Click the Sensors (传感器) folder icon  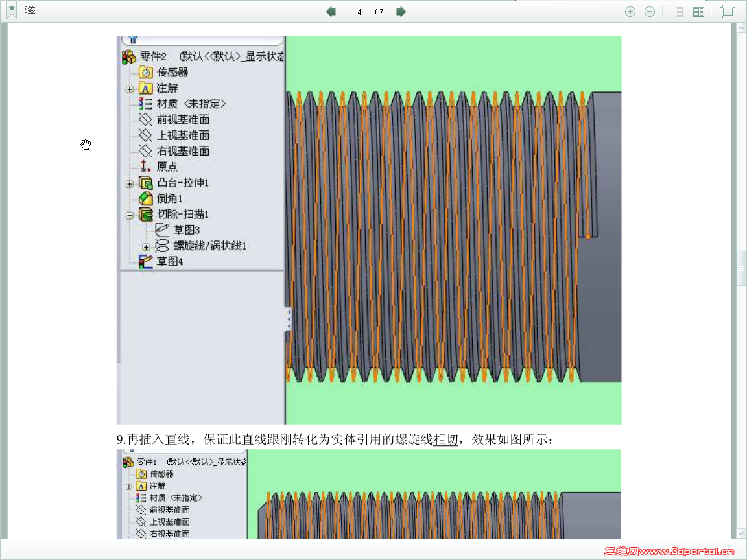coord(147,72)
